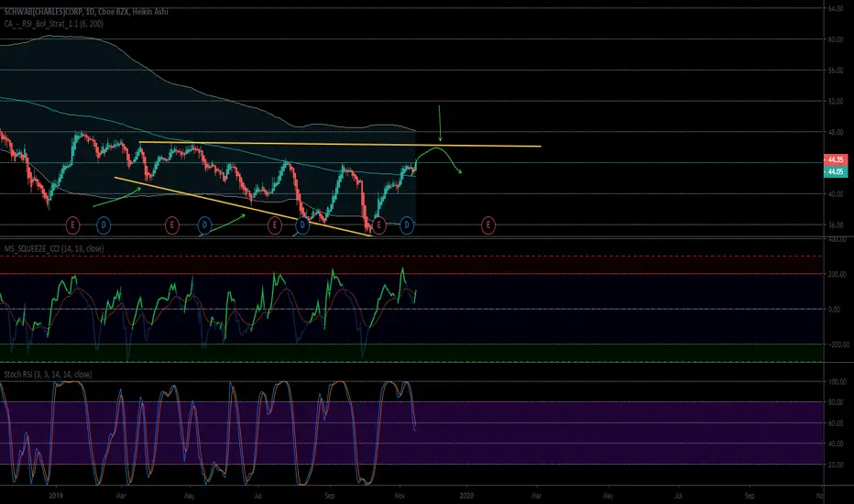Screen dimensions: 854x504
Task: Click the 2019 label on time axis
Action: point(56,496)
